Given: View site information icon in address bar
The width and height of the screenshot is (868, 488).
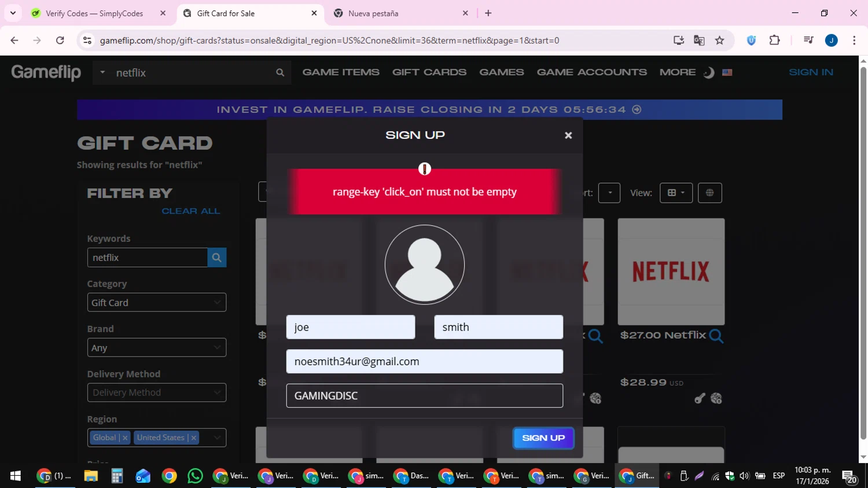Looking at the screenshot, I should point(87,41).
